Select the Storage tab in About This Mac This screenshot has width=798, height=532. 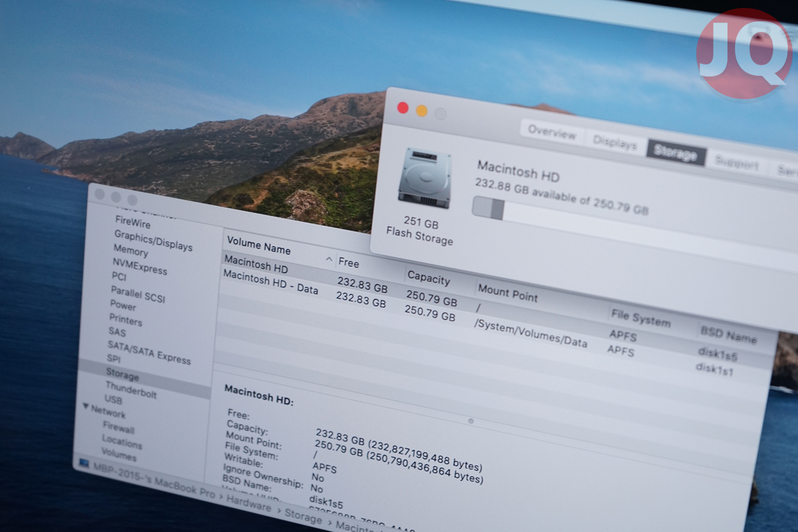[676, 154]
